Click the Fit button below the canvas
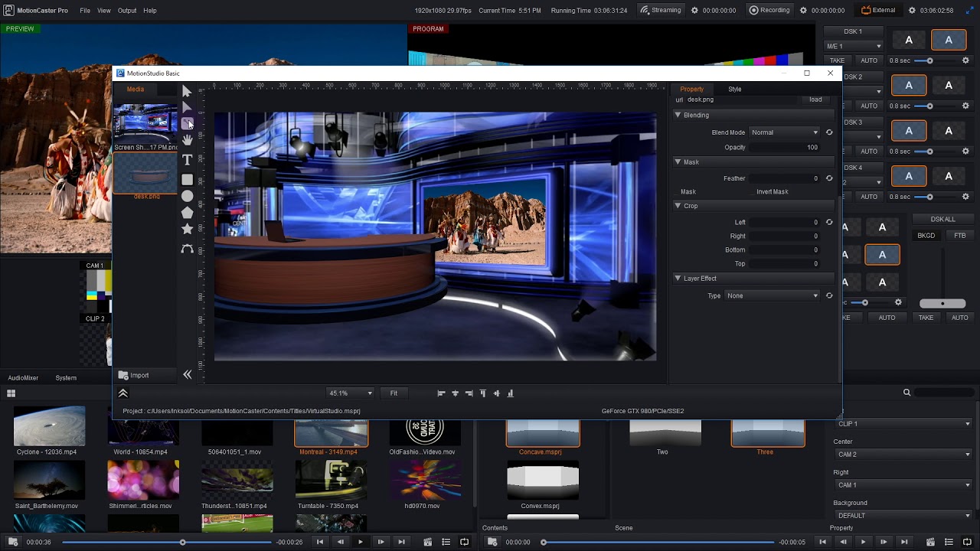 [x=394, y=393]
